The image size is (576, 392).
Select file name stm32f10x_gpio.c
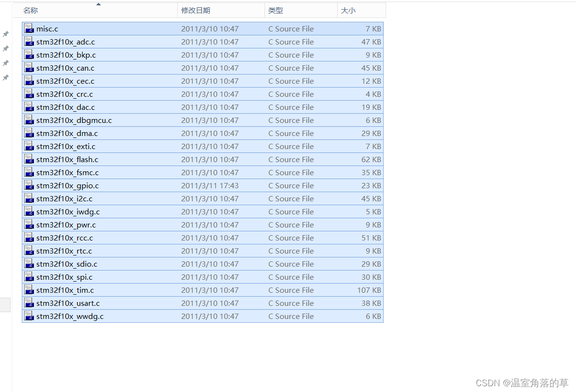click(x=68, y=186)
